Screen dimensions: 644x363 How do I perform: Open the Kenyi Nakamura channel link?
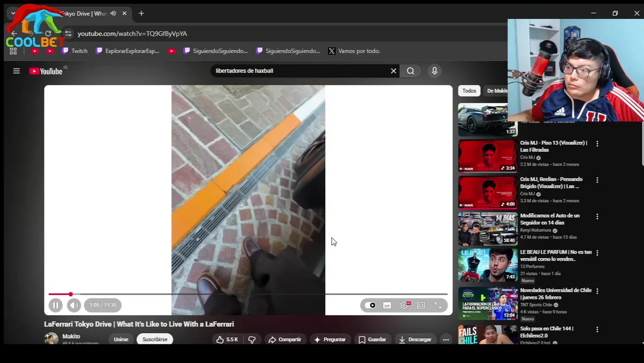click(536, 230)
